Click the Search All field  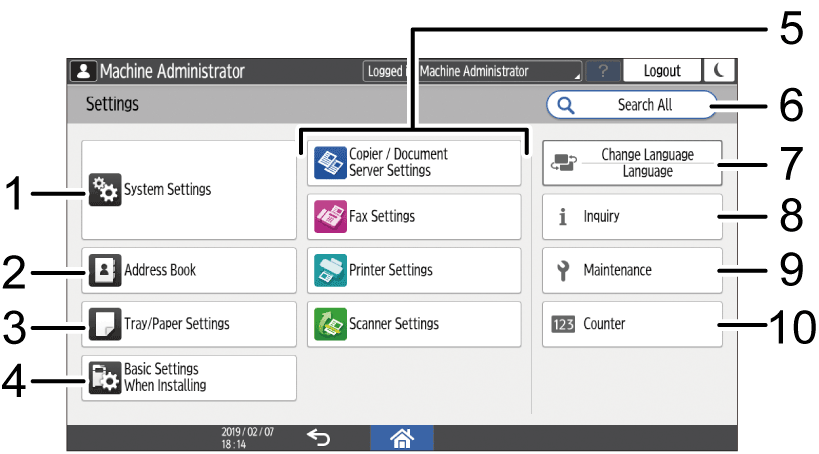click(x=632, y=105)
